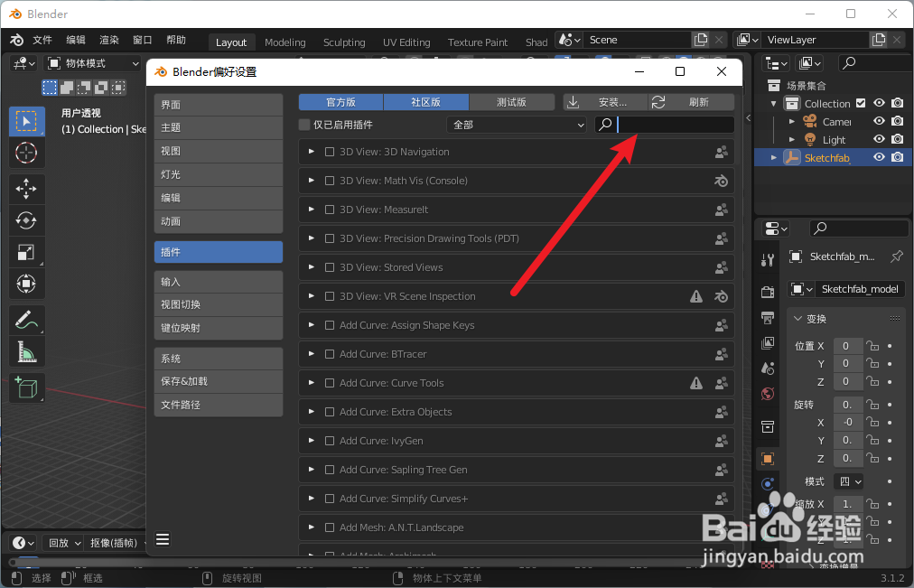Image resolution: width=914 pixels, height=588 pixels.
Task: Click the new scene icon
Action: [x=701, y=40]
